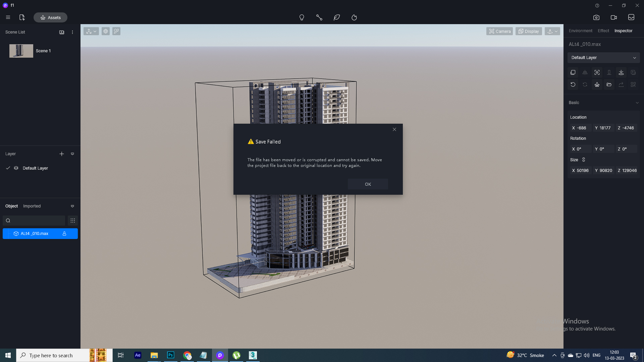Click the reset undo arrow icon in Inspector
Screen dimensions: 644x362
coord(573,84)
